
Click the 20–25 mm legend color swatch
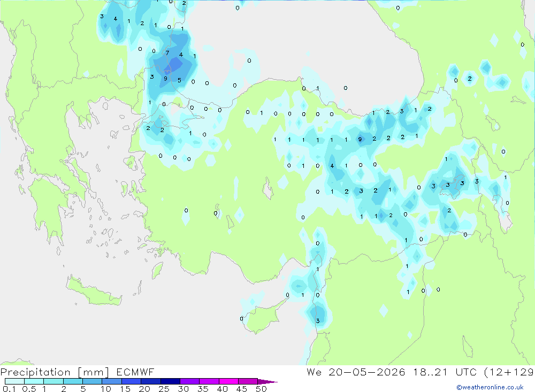click(x=151, y=381)
